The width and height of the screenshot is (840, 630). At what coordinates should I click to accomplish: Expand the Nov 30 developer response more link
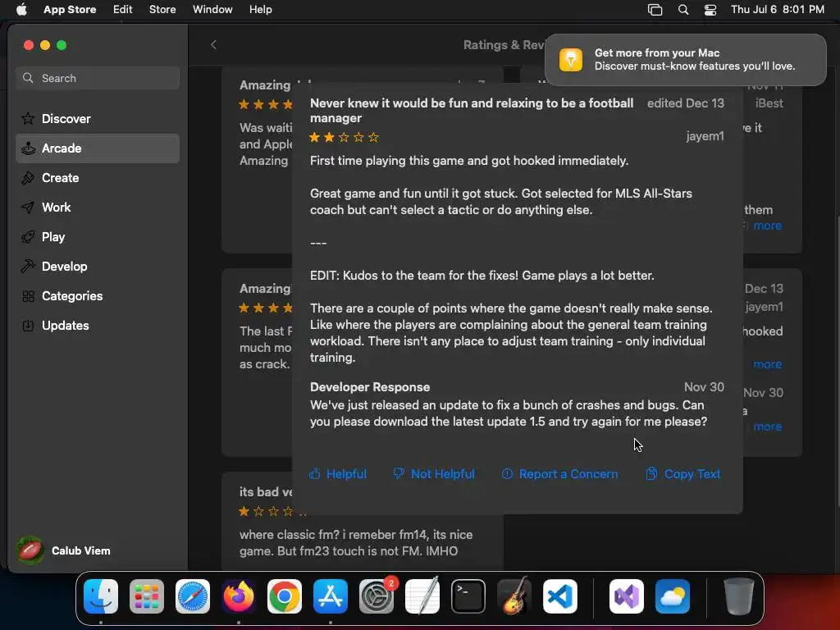(x=767, y=427)
